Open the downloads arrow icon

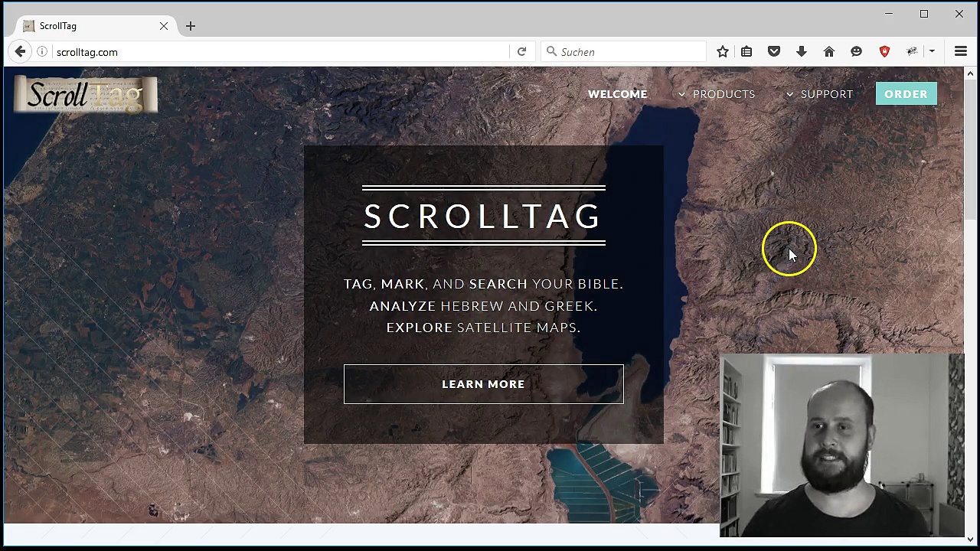[x=802, y=52]
